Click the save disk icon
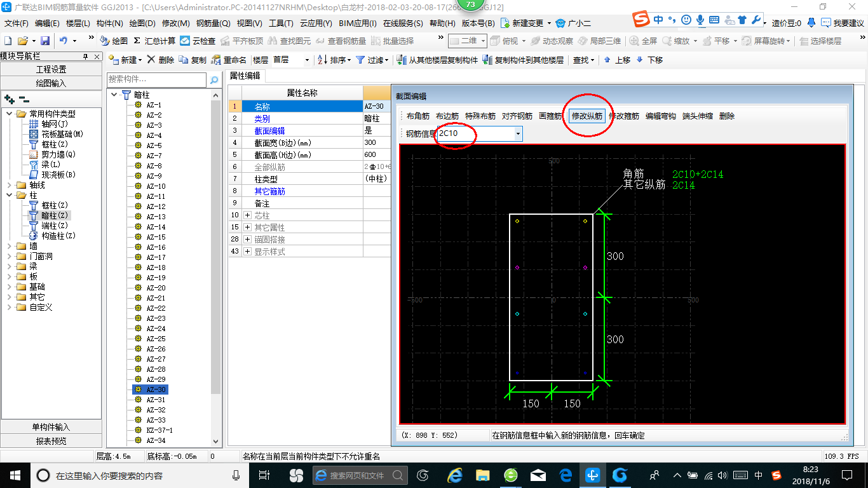The height and width of the screenshot is (488, 868). [45, 41]
